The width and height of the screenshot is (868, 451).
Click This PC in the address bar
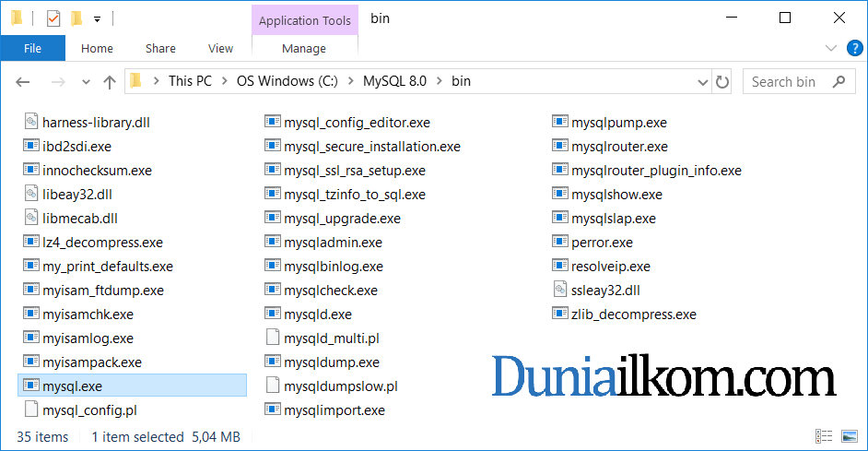coord(190,81)
